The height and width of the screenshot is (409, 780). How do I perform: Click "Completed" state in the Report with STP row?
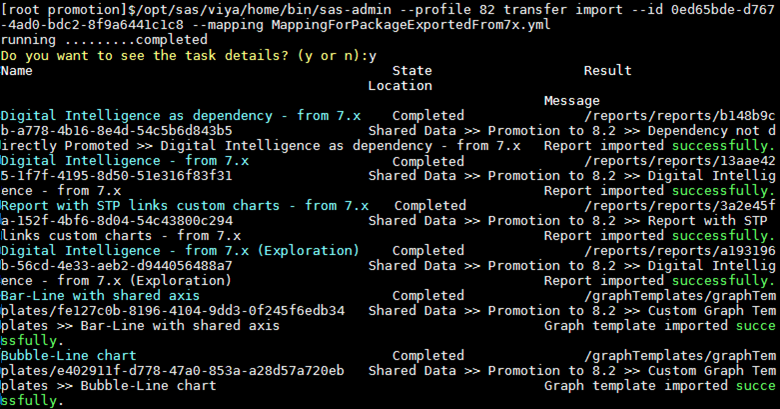431,206
